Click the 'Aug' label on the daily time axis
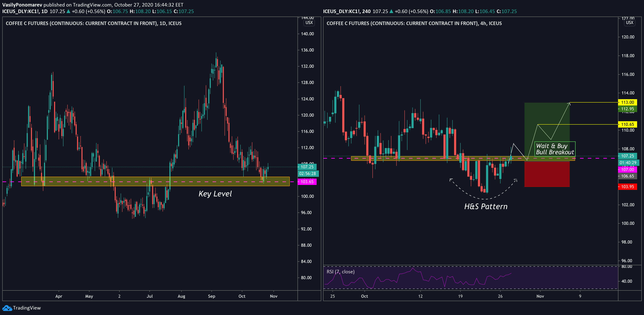Viewport: 644px width, 315px height. [181, 296]
